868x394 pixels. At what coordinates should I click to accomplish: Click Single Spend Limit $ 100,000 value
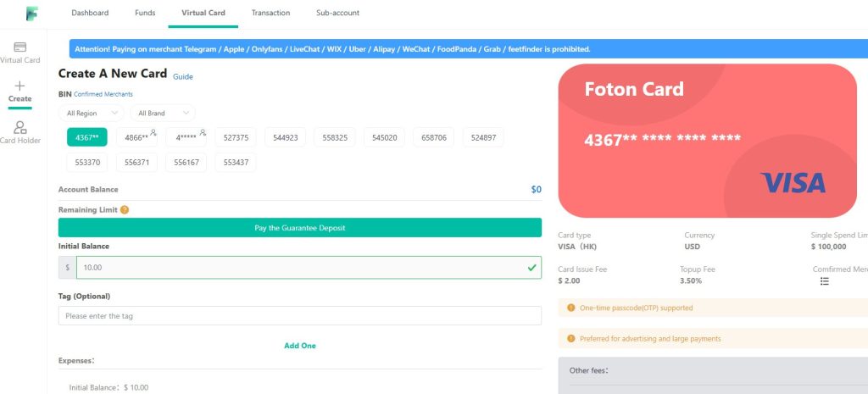click(x=829, y=247)
